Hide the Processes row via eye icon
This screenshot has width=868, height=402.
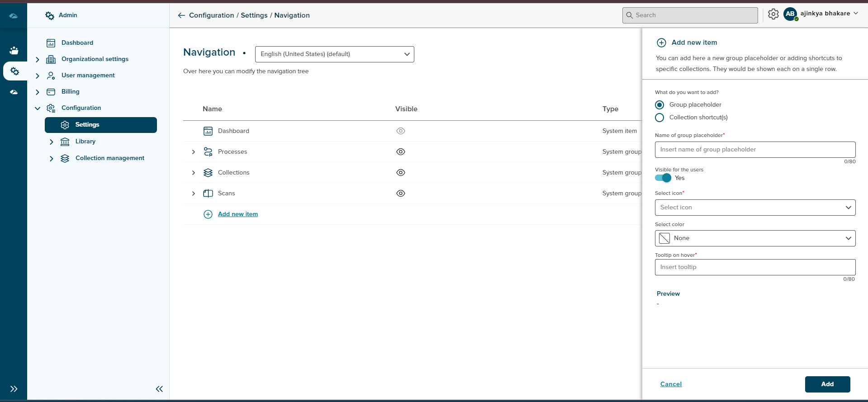[x=400, y=152]
